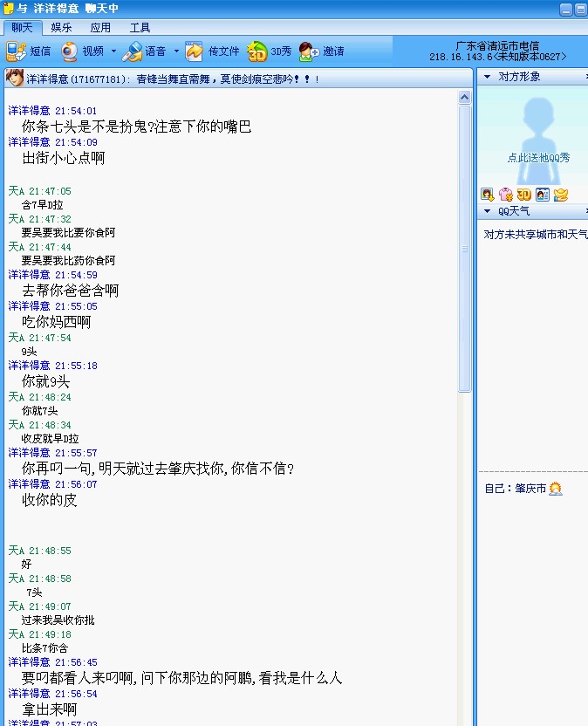Click the 广东省清远市电信 location text

[x=498, y=46]
